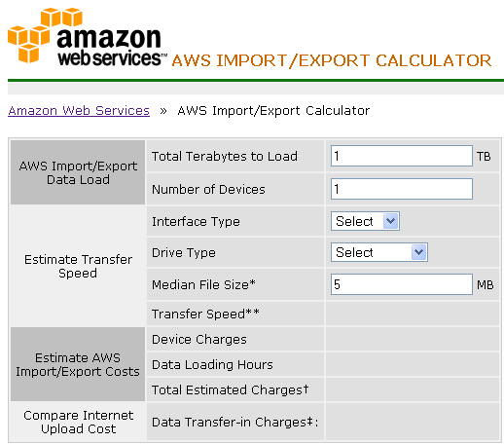Click the Estimate AWS Import/Export Costs header
Viewport: 504px width, 444px height.
click(78, 364)
